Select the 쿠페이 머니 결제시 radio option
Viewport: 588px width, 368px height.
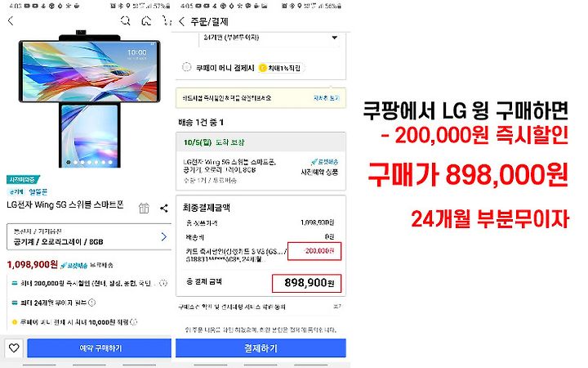[x=186, y=67]
